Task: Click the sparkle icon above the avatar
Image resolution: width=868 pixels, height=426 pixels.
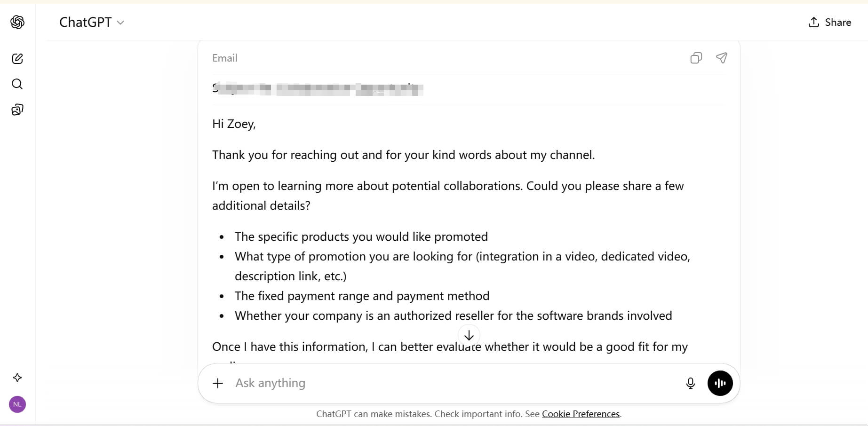Action: pyautogui.click(x=17, y=378)
